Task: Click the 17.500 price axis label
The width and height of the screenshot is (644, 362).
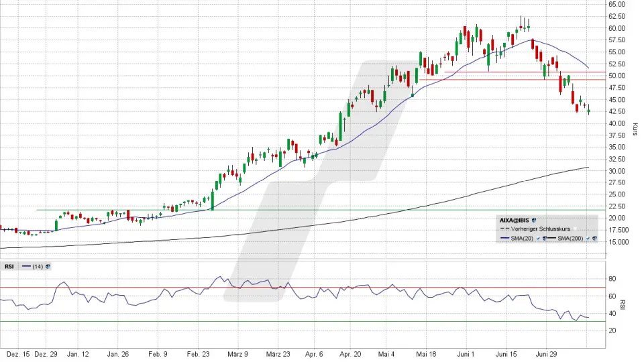Action: pos(619,230)
